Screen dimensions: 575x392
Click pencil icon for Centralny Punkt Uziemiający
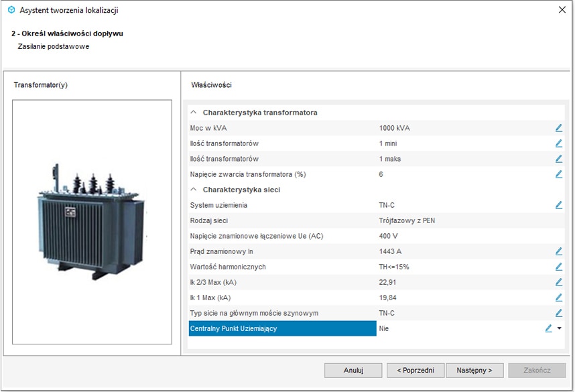pos(548,328)
